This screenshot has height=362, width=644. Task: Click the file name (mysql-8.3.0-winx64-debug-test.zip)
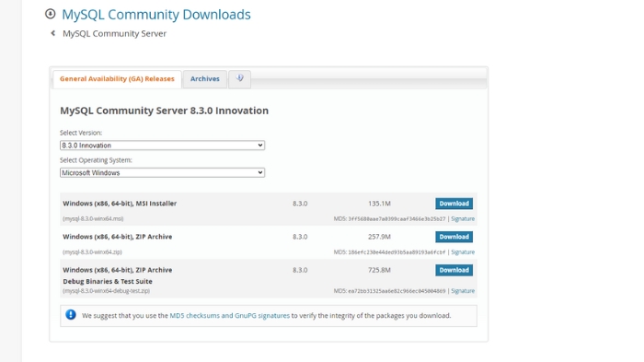107,291
